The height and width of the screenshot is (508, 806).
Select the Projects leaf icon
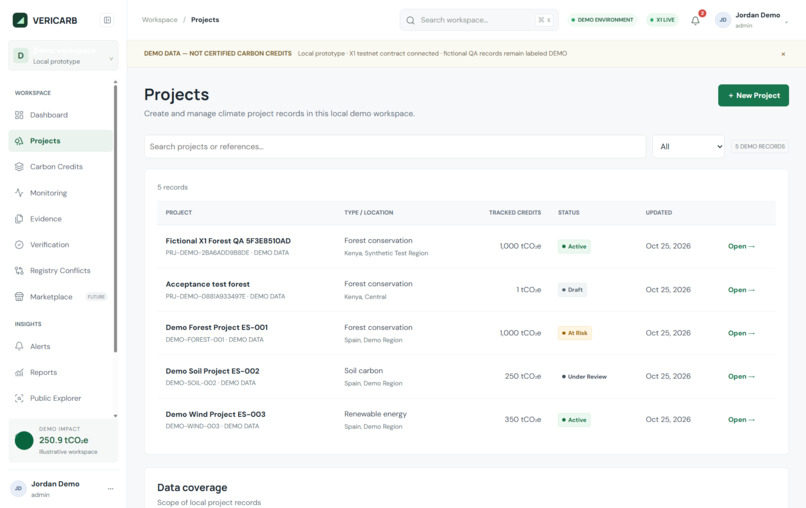point(19,141)
